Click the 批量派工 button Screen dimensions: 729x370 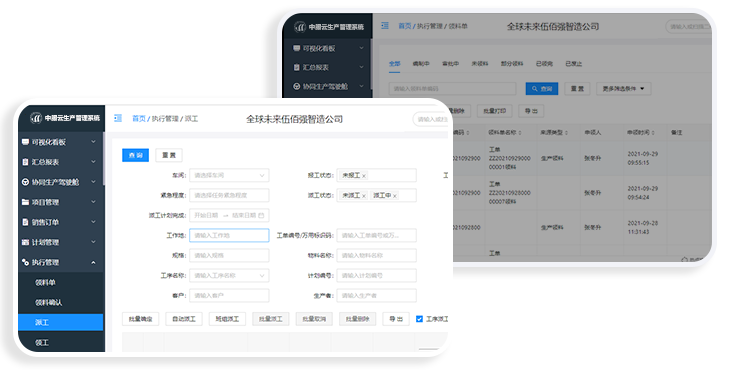click(x=271, y=319)
